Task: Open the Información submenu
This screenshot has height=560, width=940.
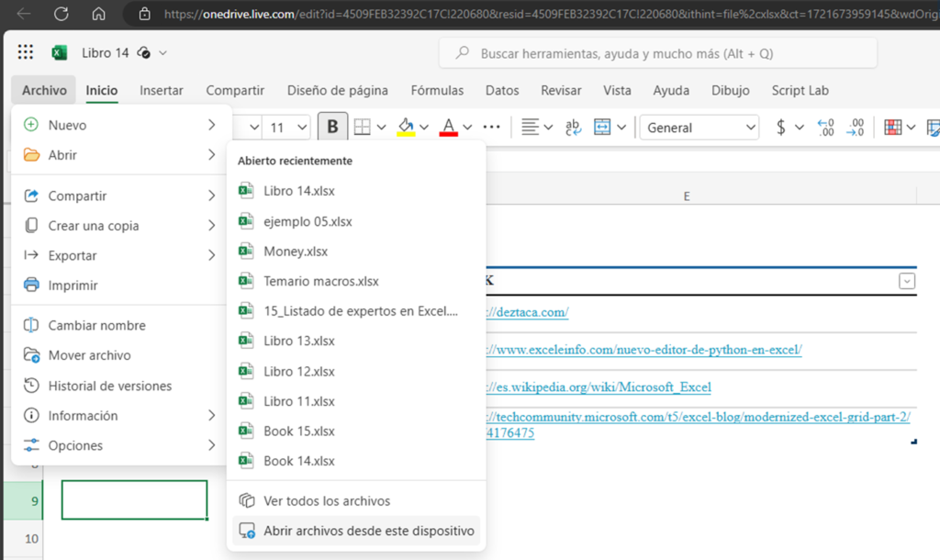Action: (120, 416)
